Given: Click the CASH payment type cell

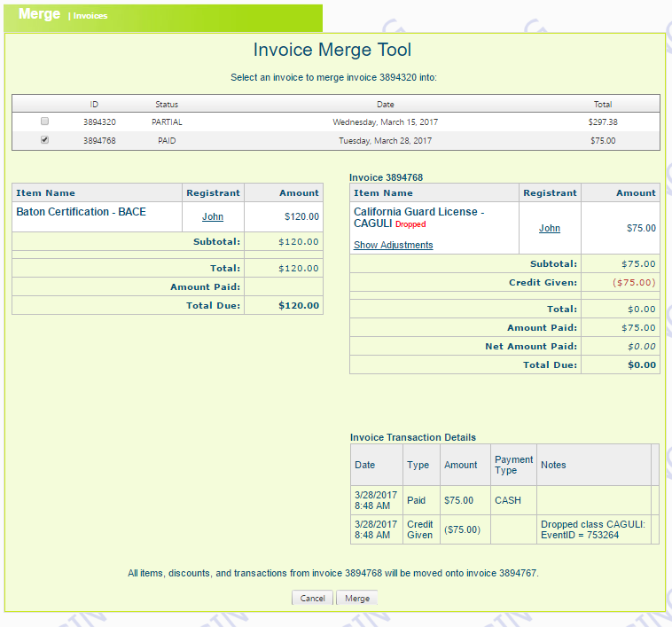Looking at the screenshot, I should click(x=508, y=500).
